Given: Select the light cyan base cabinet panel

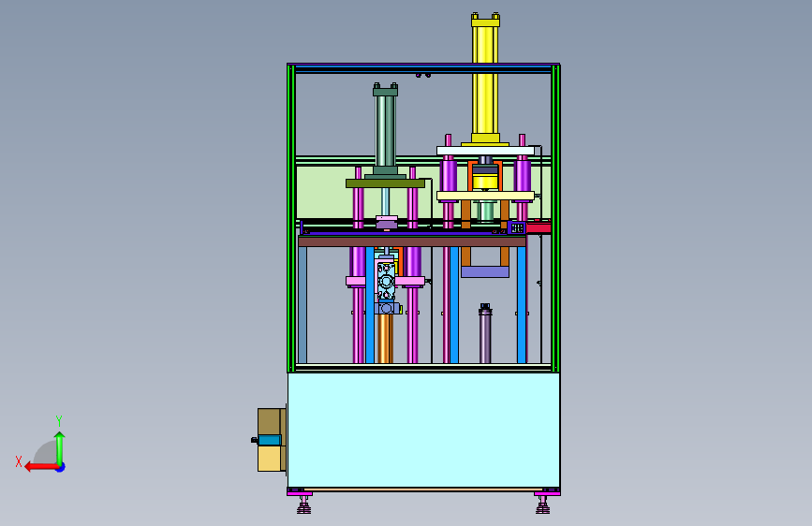Looking at the screenshot, I should (423, 430).
